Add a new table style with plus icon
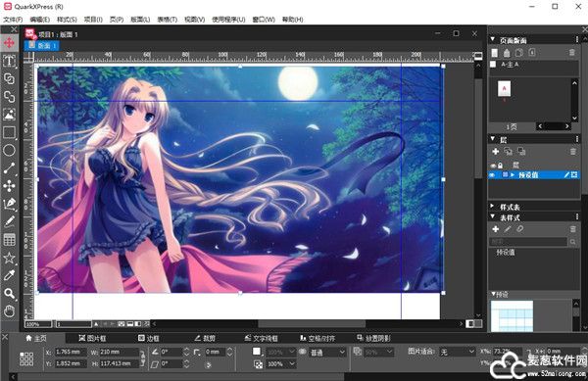Screen dimensions: 588x381 pyautogui.click(x=495, y=229)
